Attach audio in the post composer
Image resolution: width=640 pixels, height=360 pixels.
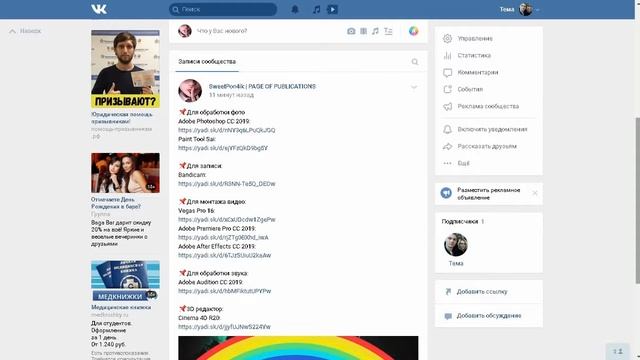[x=375, y=31]
